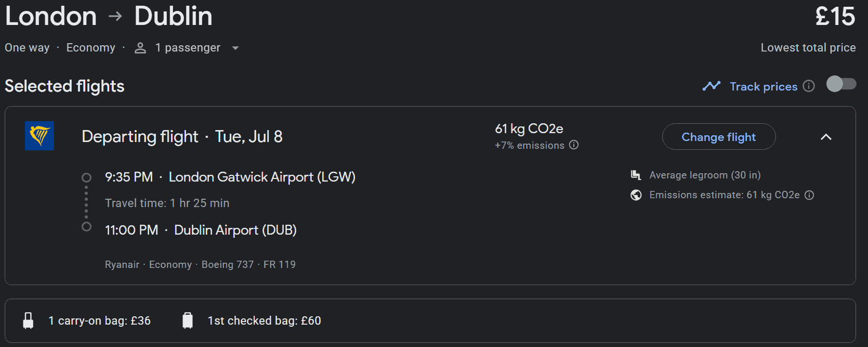Enable the Track prices toggle
The width and height of the screenshot is (868, 347).
click(x=840, y=84)
